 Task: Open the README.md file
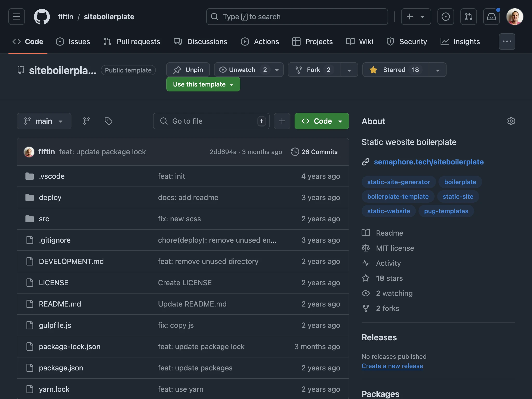pyautogui.click(x=60, y=304)
